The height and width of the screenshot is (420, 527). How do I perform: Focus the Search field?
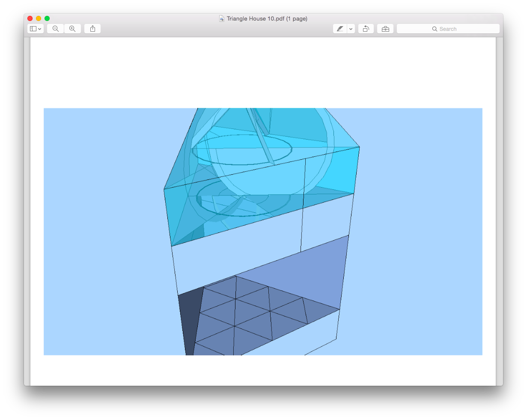coord(448,29)
